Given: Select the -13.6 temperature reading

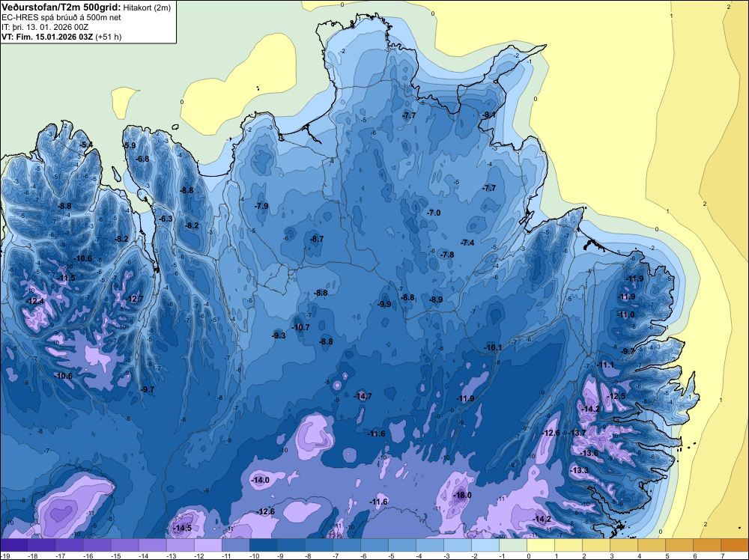Looking at the screenshot, I should (x=589, y=453).
